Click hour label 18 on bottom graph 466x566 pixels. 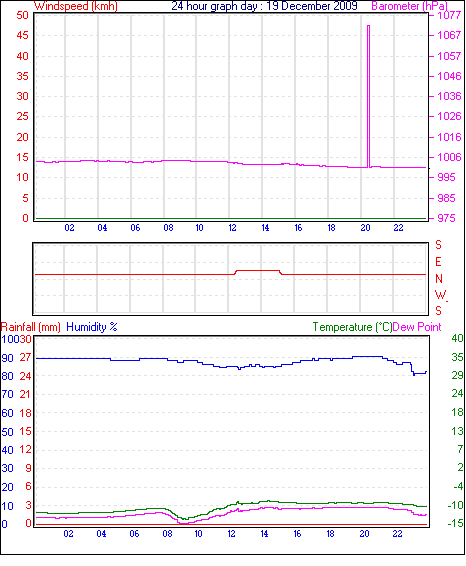pos(331,534)
